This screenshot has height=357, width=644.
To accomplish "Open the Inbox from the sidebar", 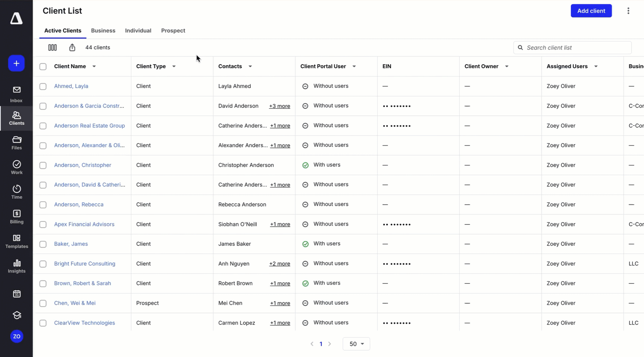I will (16, 94).
